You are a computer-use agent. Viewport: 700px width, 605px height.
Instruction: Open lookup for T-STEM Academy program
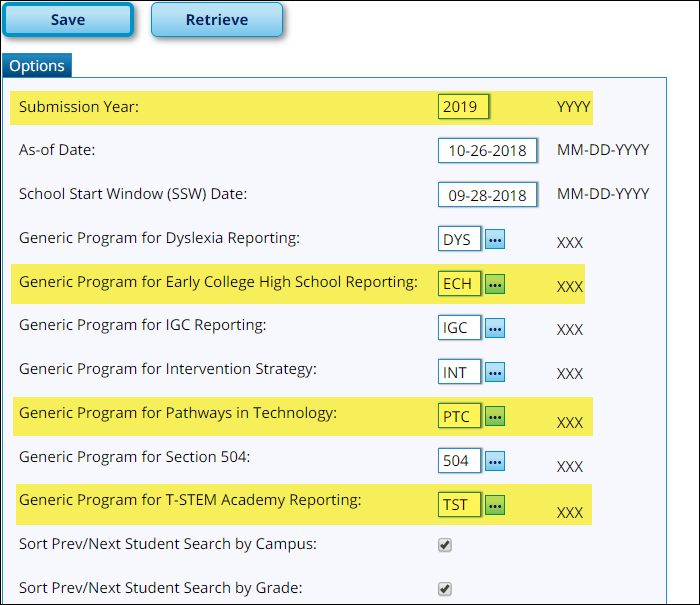coord(495,505)
